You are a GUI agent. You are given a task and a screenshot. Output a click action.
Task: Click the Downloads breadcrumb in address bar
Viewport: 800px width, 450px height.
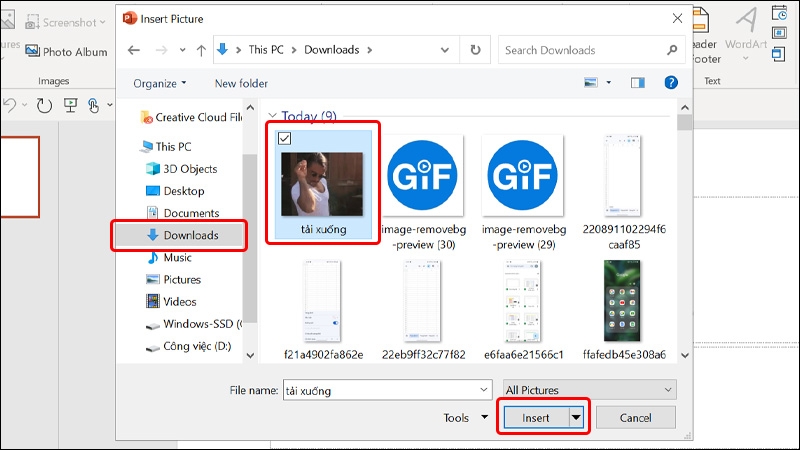[332, 50]
